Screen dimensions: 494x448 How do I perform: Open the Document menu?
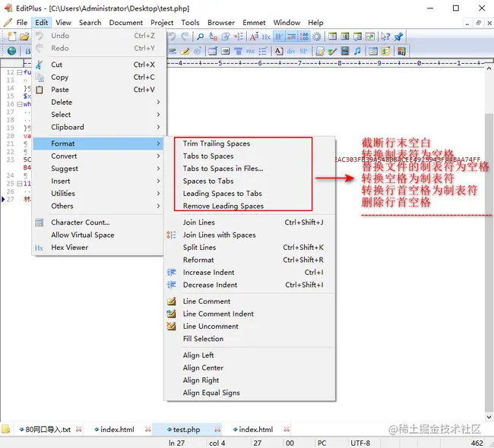(x=125, y=23)
